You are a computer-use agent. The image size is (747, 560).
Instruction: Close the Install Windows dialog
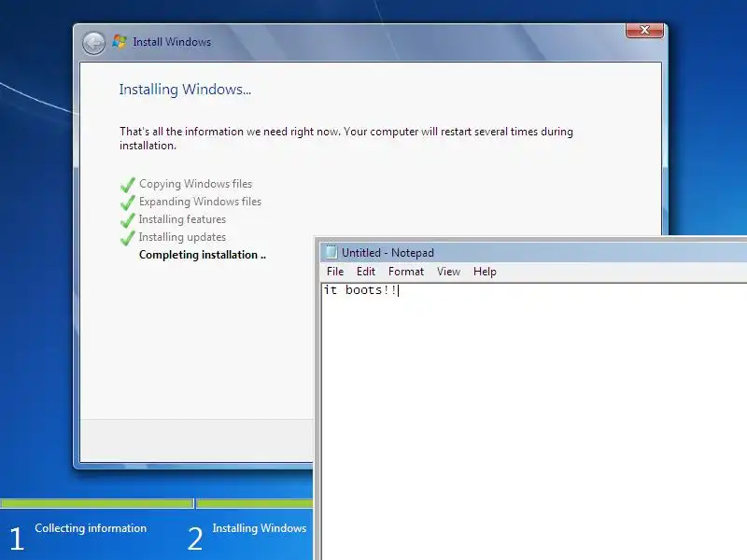pos(644,30)
